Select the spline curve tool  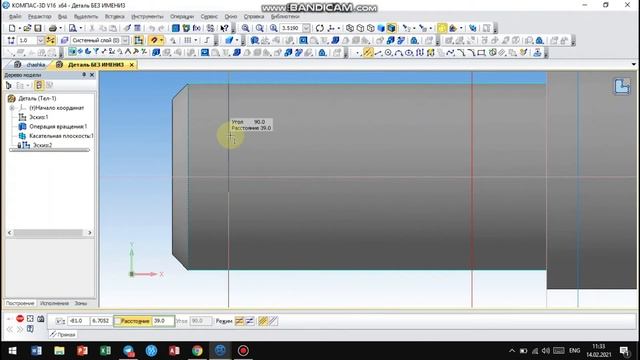(450, 53)
